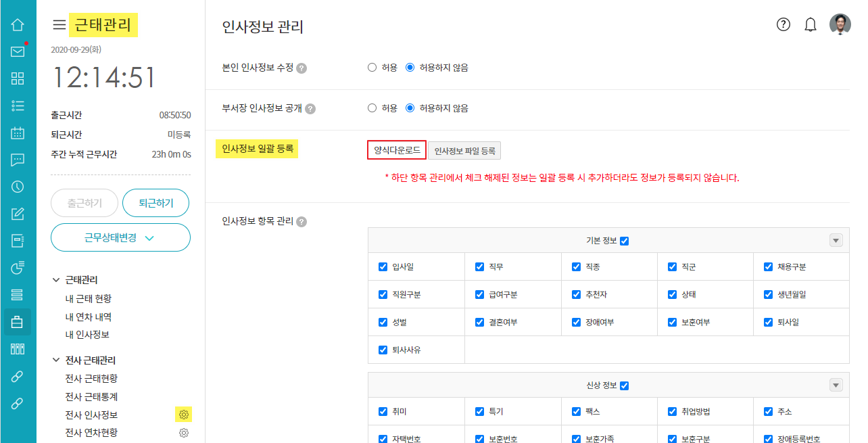The width and height of the screenshot is (868, 443).
Task: Click the clock icon in left sidebar
Action: click(x=18, y=187)
